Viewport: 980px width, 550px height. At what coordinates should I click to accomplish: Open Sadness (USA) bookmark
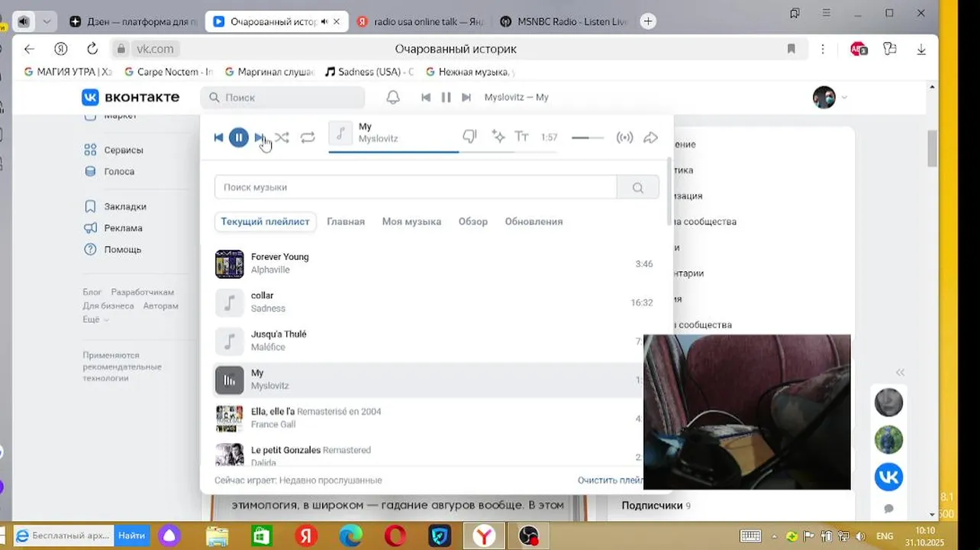coord(369,72)
